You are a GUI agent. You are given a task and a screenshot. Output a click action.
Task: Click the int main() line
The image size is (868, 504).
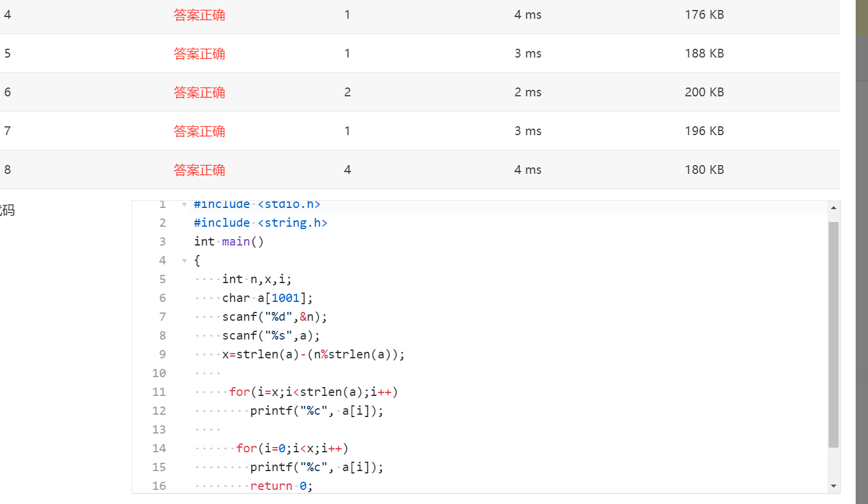click(229, 242)
